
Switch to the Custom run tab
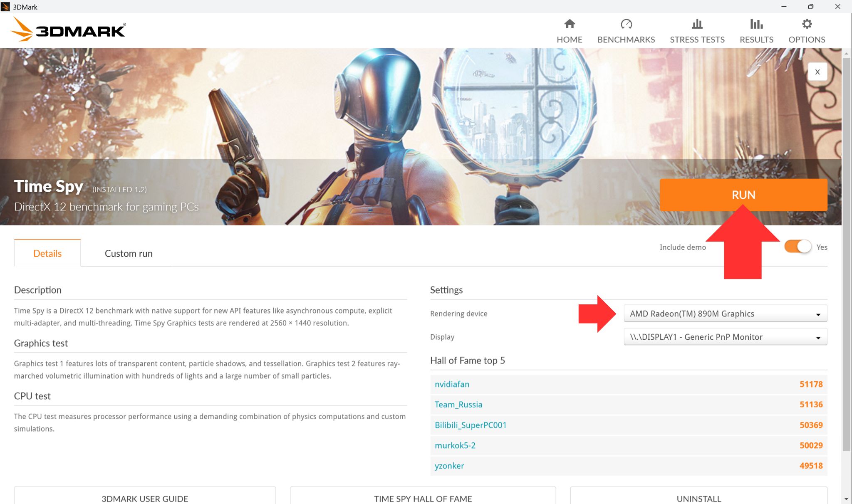click(x=129, y=253)
